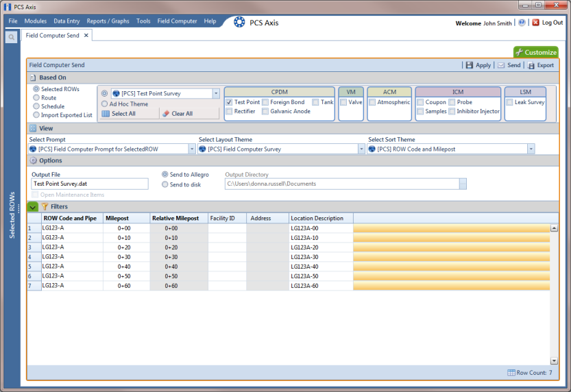This screenshot has width=571, height=392.
Task: Select the Selected ROWs radio button
Action: 36,89
